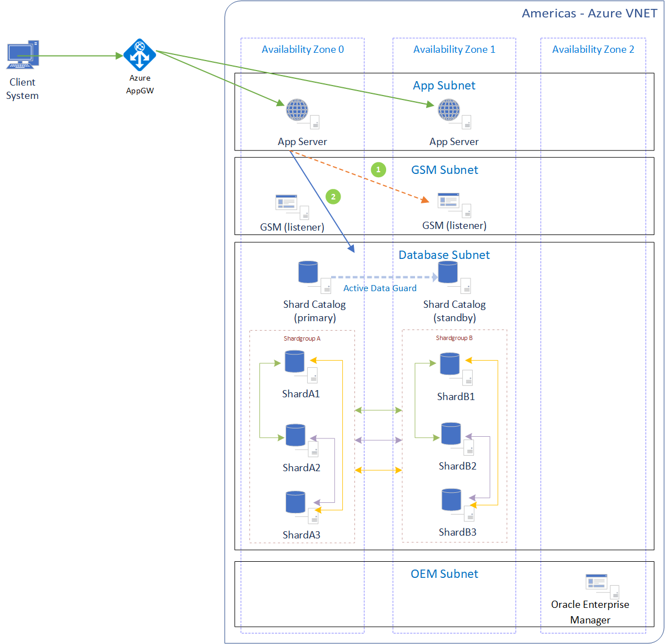The width and height of the screenshot is (665, 644).
Task: Click the green step 2 badge
Action: [x=333, y=197]
